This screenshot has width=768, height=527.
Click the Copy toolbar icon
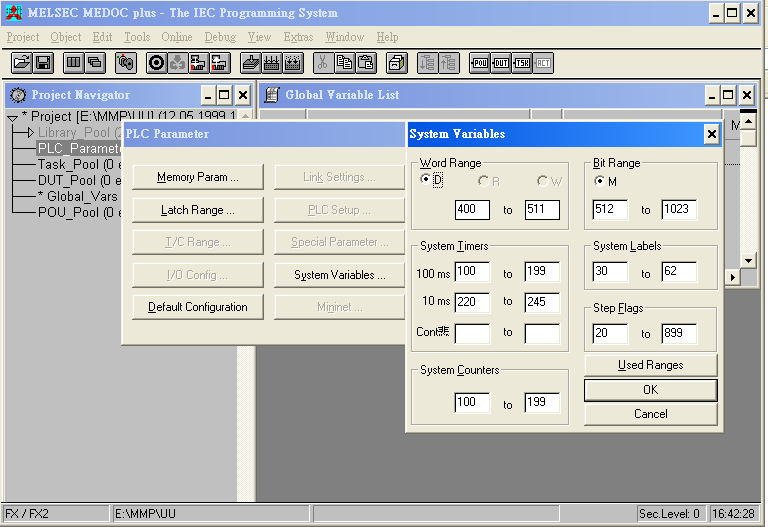coord(345,63)
